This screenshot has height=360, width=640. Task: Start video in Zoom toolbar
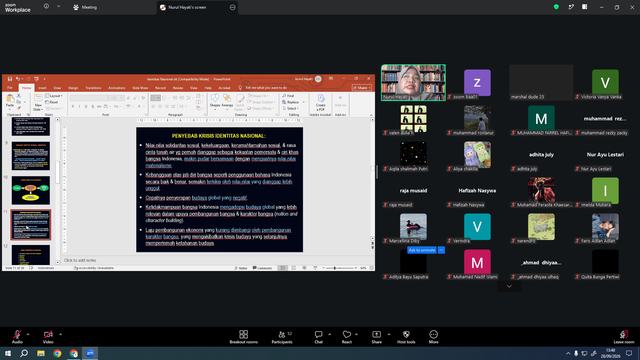pyautogui.click(x=48, y=337)
